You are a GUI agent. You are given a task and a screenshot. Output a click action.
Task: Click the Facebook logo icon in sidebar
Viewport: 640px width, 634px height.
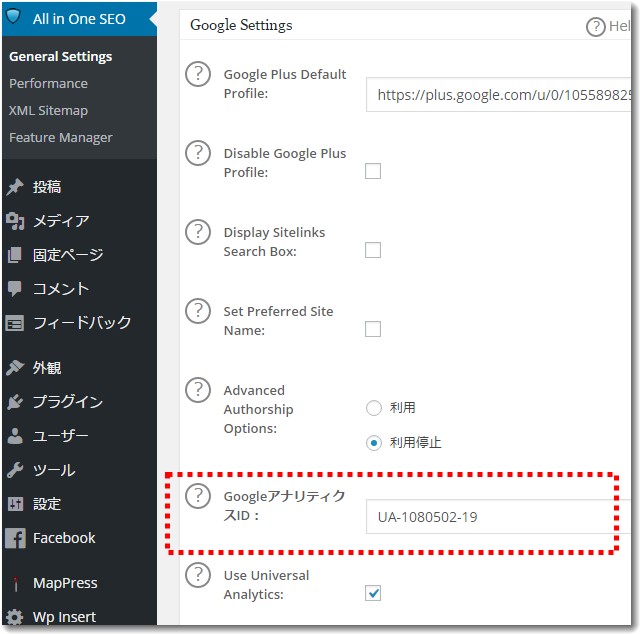pos(15,538)
